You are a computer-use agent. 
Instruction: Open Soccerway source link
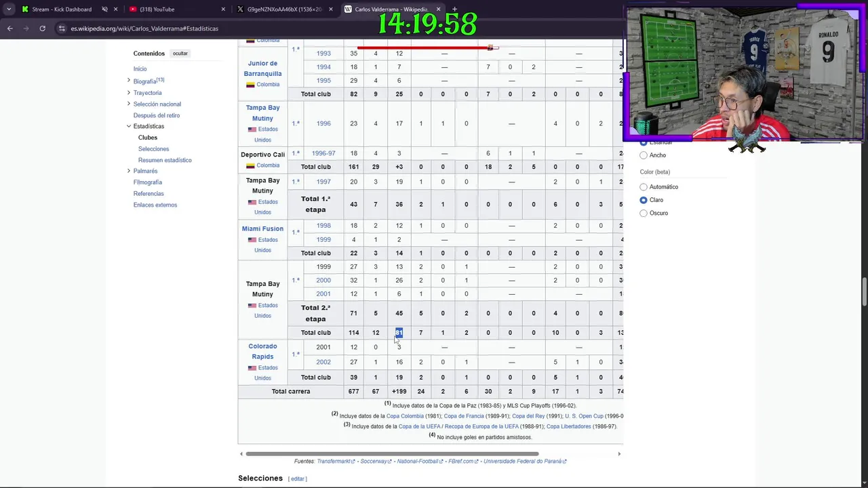[x=374, y=462]
